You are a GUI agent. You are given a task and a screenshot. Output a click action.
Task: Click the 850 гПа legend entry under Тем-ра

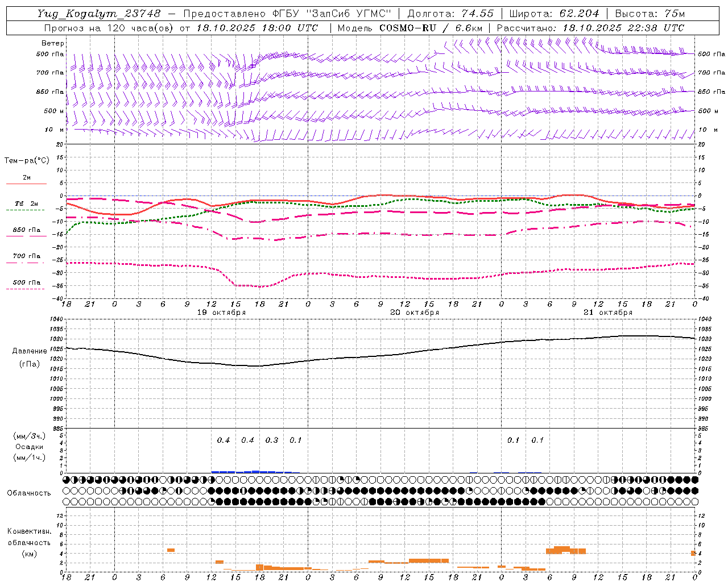coord(26,230)
